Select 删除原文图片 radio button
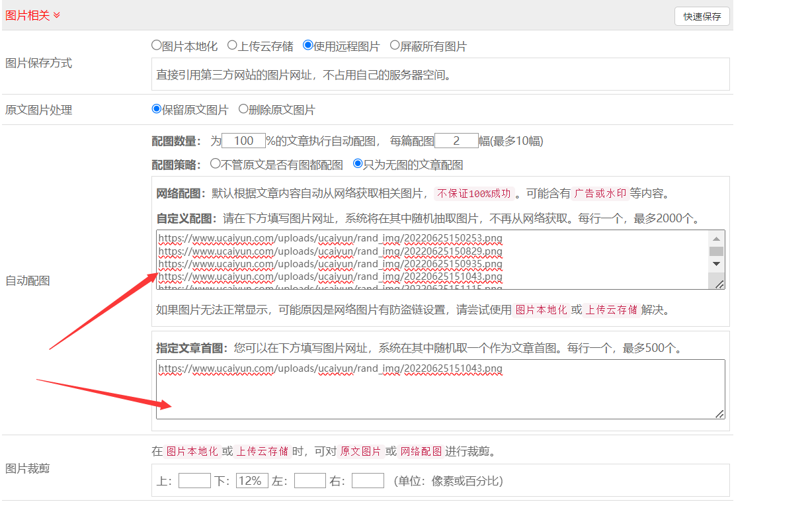Screen dimensions: 812x508 point(243,109)
